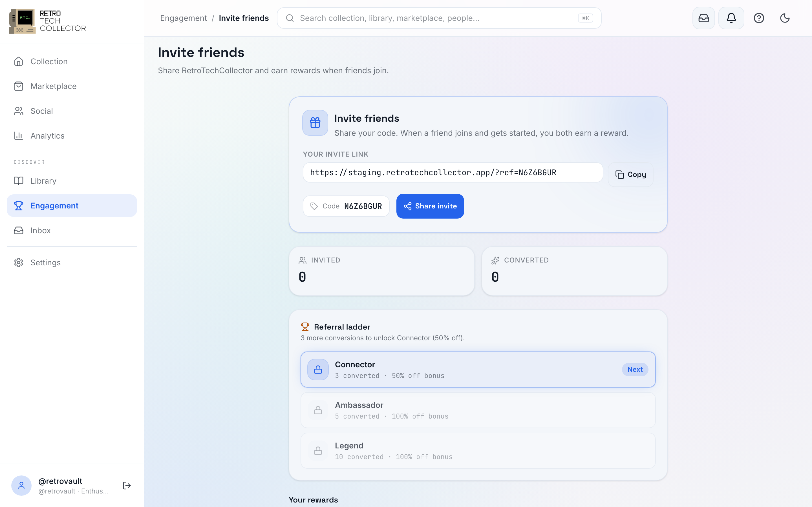Click the log out icon beside @retrovault
This screenshot has width=812, height=507.
click(x=127, y=486)
